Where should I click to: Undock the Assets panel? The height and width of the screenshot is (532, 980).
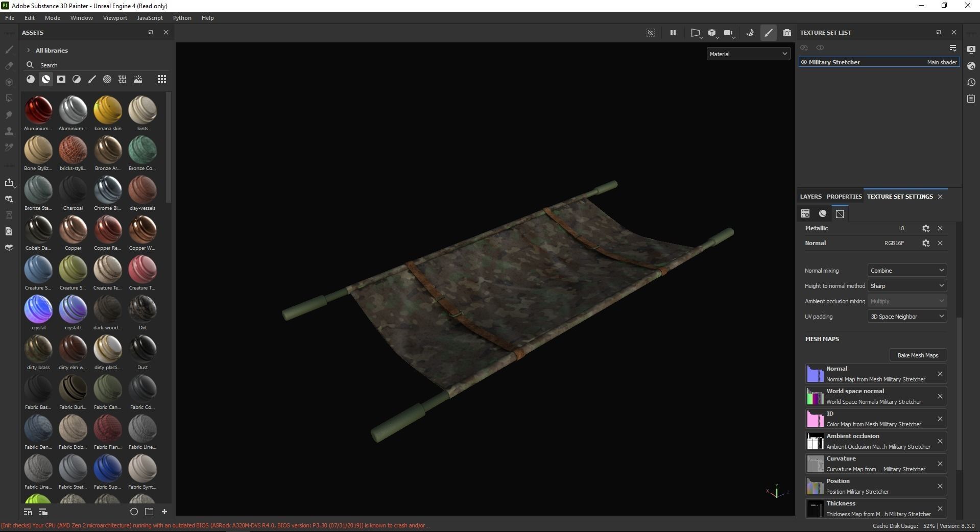tap(151, 32)
